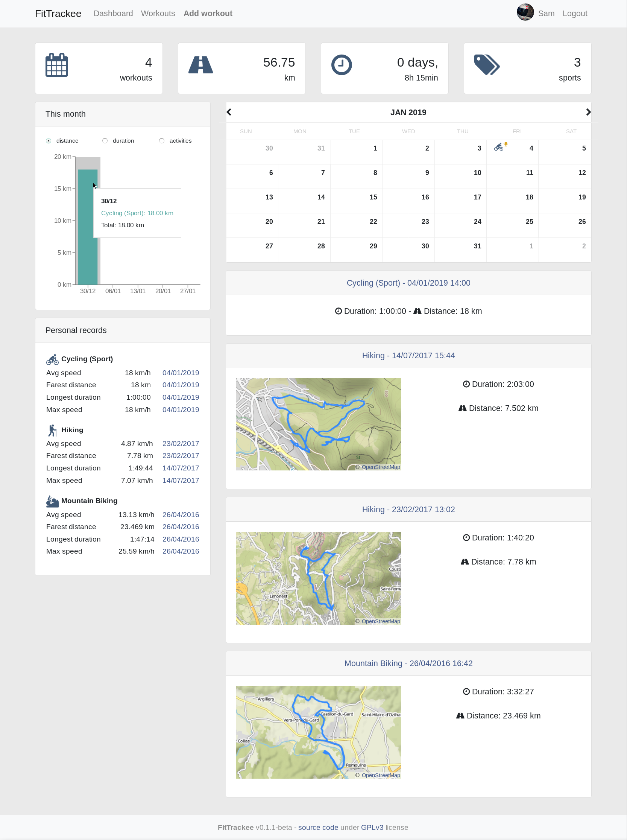The image size is (627, 840).
Task: Click cycling workout icon on January 4
Action: (498, 147)
